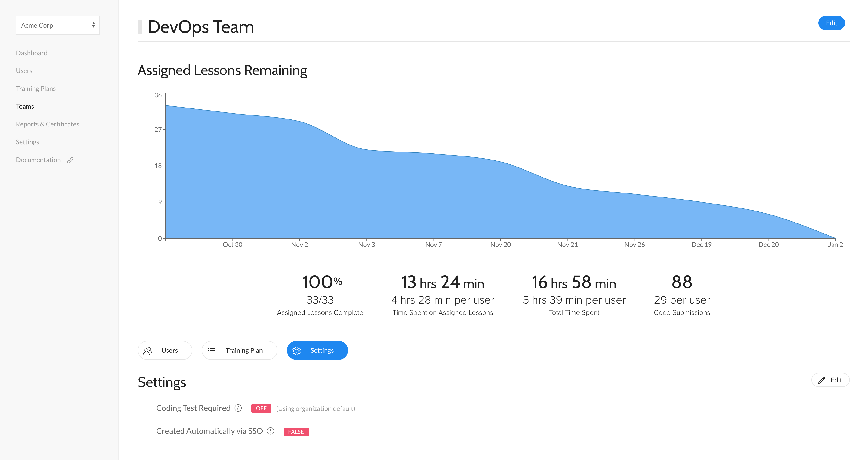The image size is (868, 460).
Task: Click the Oct 30 label on chart axis
Action: [x=233, y=245]
